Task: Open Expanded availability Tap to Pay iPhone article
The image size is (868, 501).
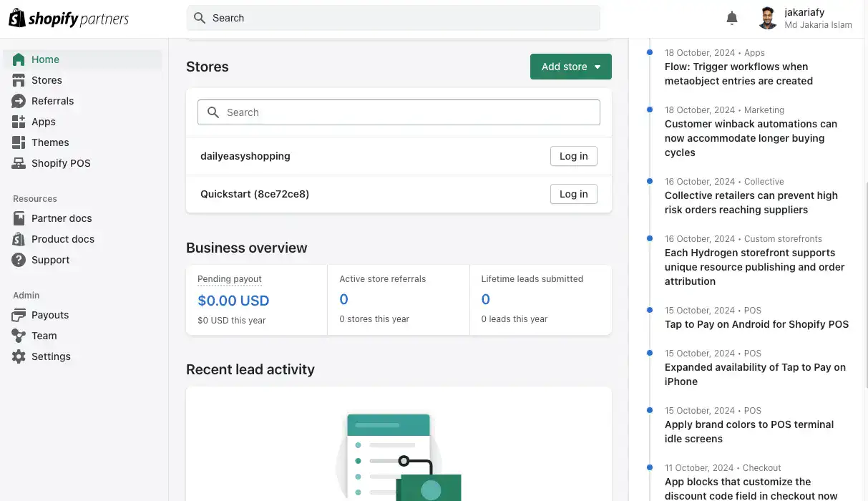Action: [x=755, y=374]
